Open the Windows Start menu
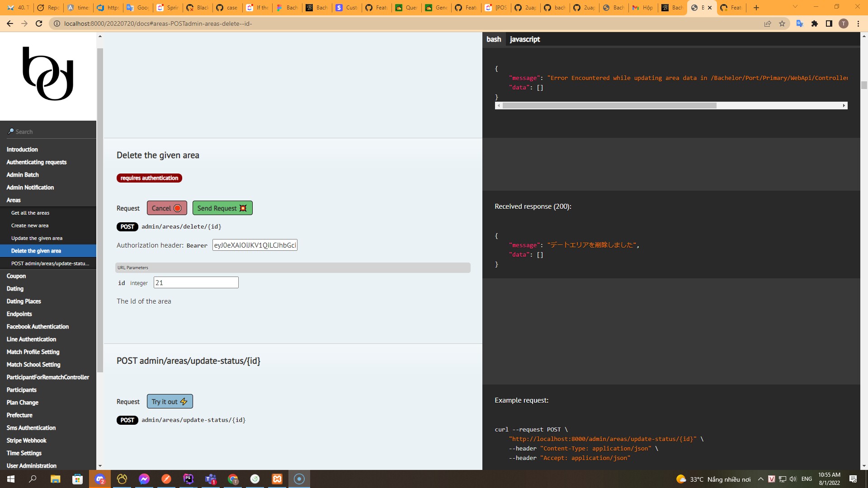The width and height of the screenshot is (868, 488). tap(11, 479)
